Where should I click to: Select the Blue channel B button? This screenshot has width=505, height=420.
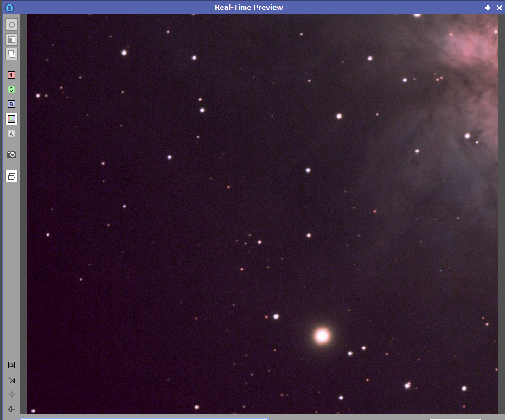[11, 104]
